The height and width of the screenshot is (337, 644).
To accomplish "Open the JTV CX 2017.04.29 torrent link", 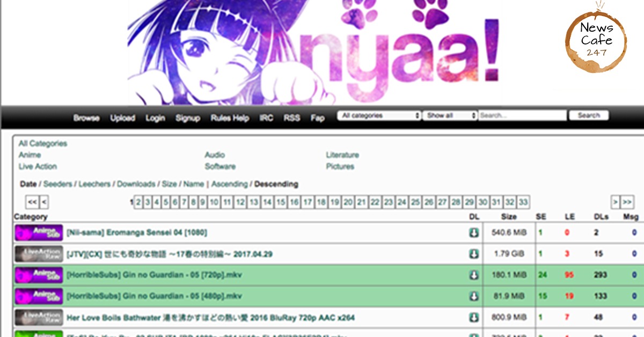I will coord(170,254).
